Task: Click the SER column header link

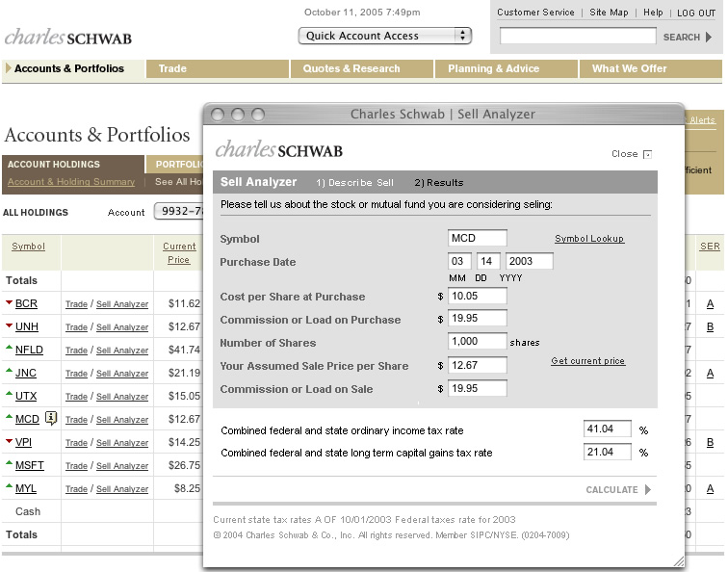Action: pos(710,247)
